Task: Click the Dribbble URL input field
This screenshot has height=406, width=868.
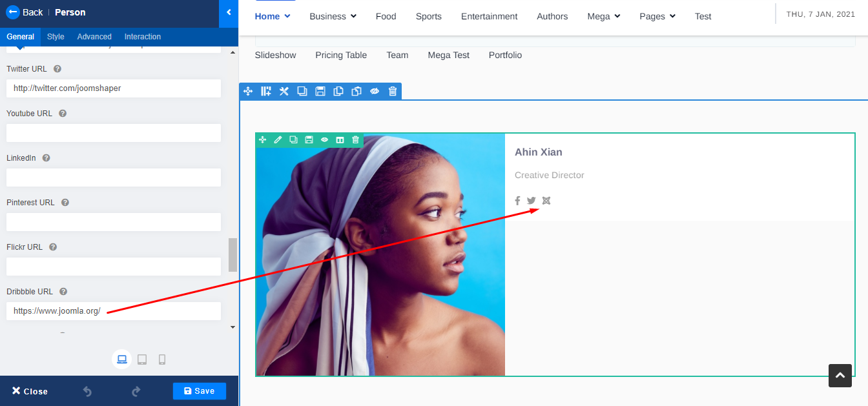Action: [x=114, y=311]
